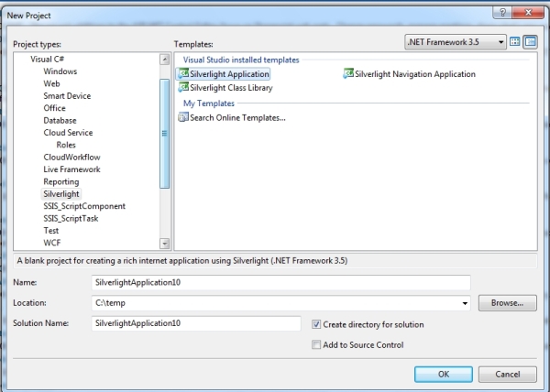Click the dialog help question mark button

[x=502, y=13]
